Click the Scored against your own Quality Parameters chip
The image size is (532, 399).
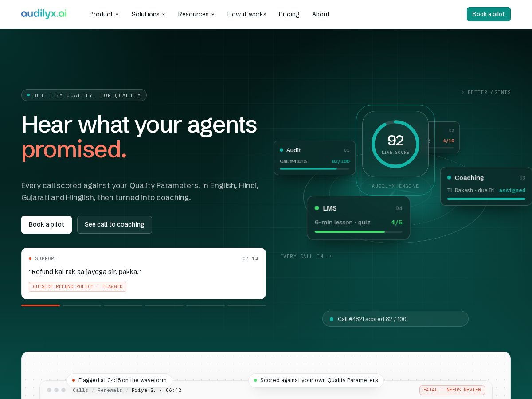[316, 380]
